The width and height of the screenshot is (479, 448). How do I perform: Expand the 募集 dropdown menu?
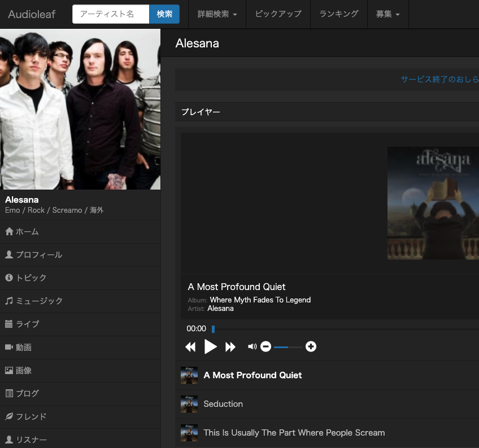388,14
